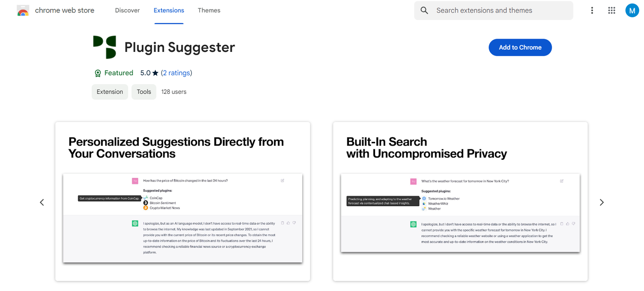Screen dimensions: 644x291
Task: Open the Google apps grid launcher
Action: coord(611,10)
